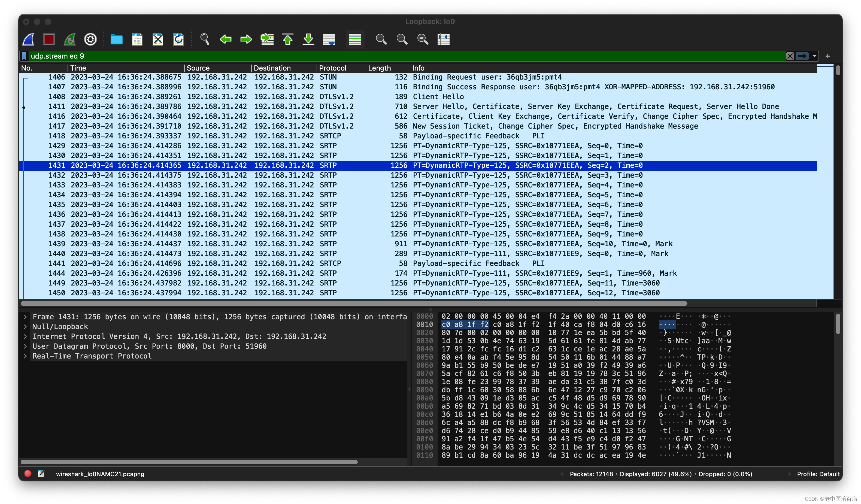Toggle colorize packet list icon
The image size is (861, 504).
[x=355, y=39]
